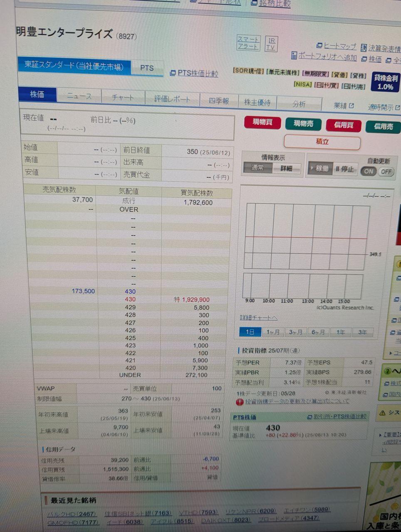Select the 6ヶ月 chart period
The height and width of the screenshot is (532, 401).
click(x=318, y=332)
